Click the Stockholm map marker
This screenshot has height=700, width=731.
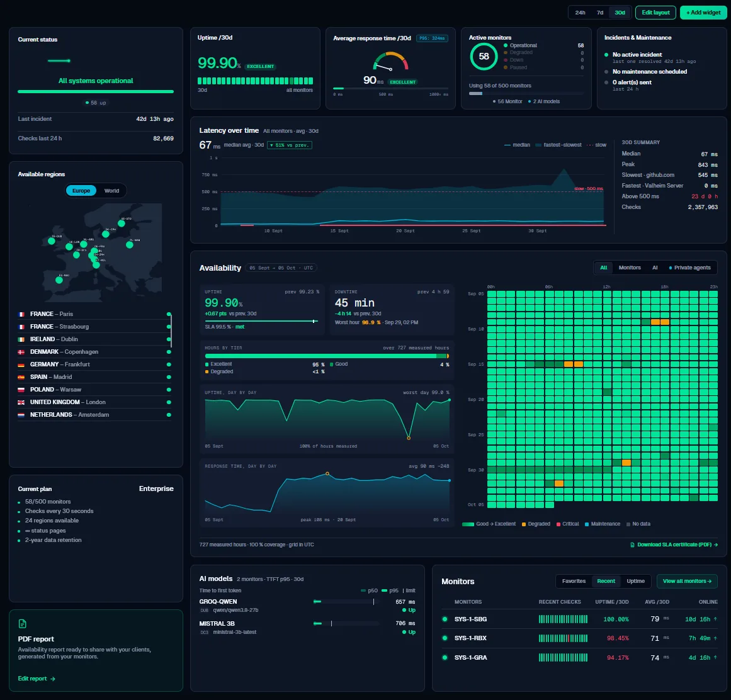(122, 223)
